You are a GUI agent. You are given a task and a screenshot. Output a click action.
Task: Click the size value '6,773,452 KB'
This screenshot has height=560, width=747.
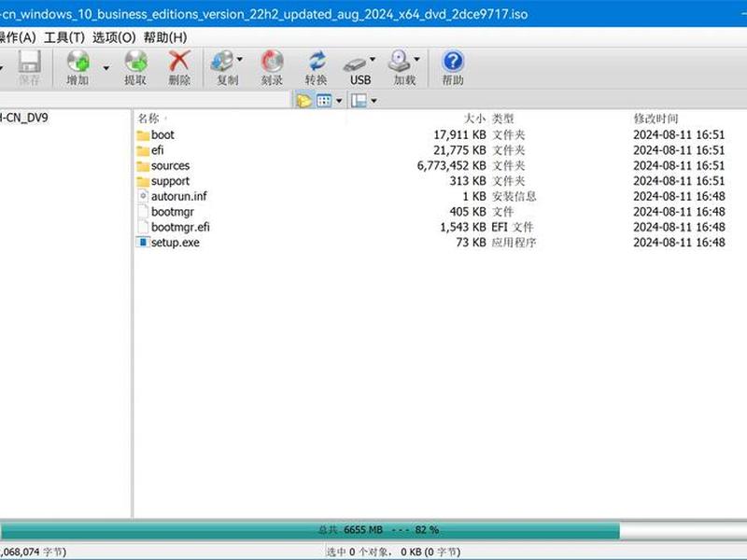[x=451, y=166]
